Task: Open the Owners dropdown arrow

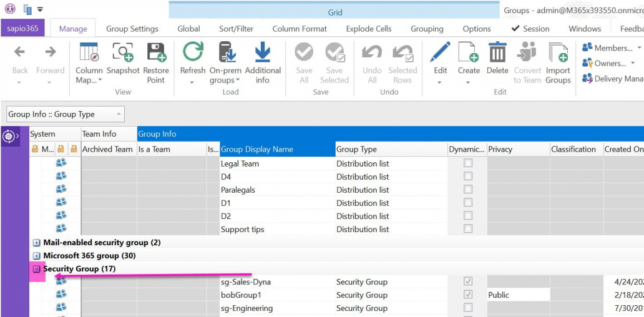Action: (x=633, y=63)
